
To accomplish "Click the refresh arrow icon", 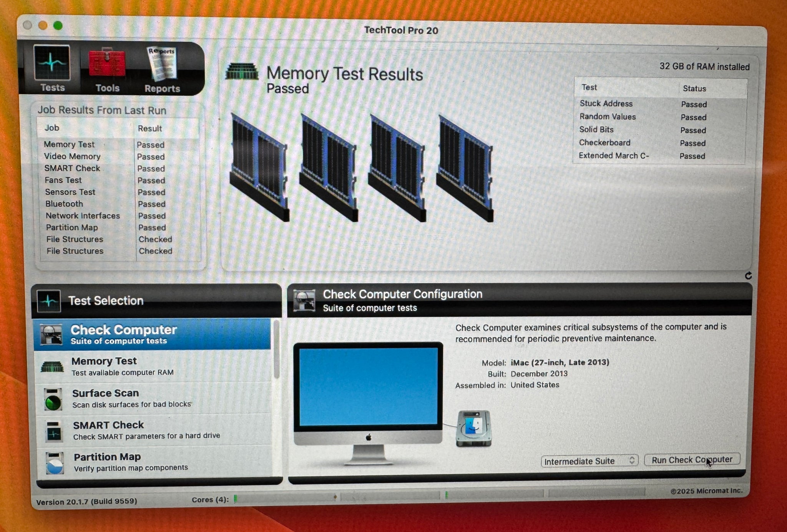I will point(748,276).
